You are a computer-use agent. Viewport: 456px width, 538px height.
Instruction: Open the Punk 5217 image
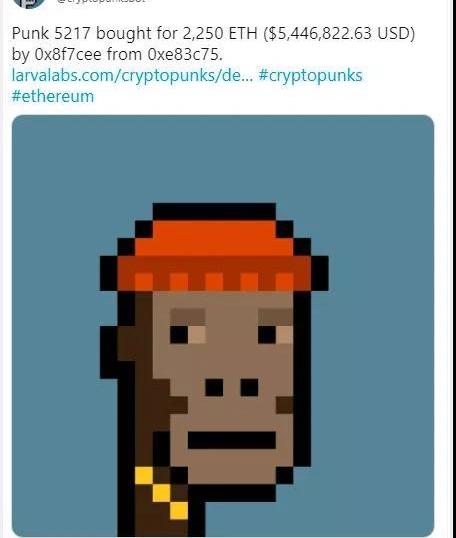click(223, 326)
